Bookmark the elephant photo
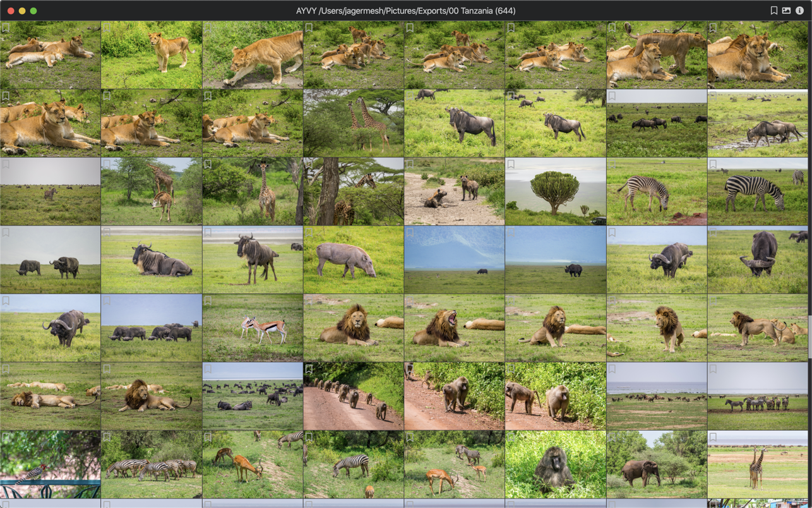The height and width of the screenshot is (508, 812). click(x=612, y=437)
